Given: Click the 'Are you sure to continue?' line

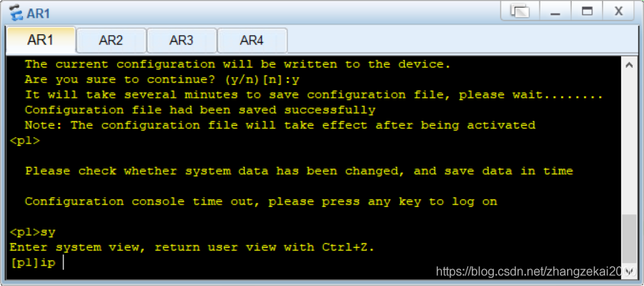Looking at the screenshot, I should (x=162, y=80).
